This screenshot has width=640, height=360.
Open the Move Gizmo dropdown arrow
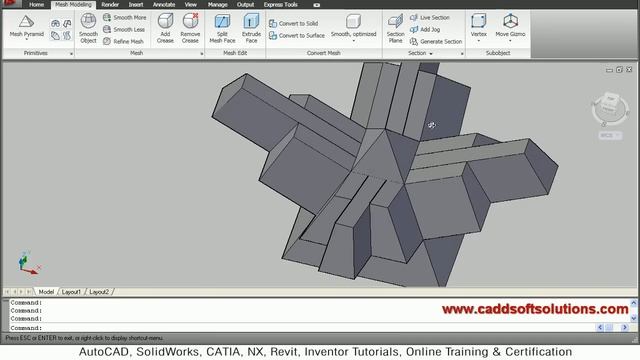point(510,40)
